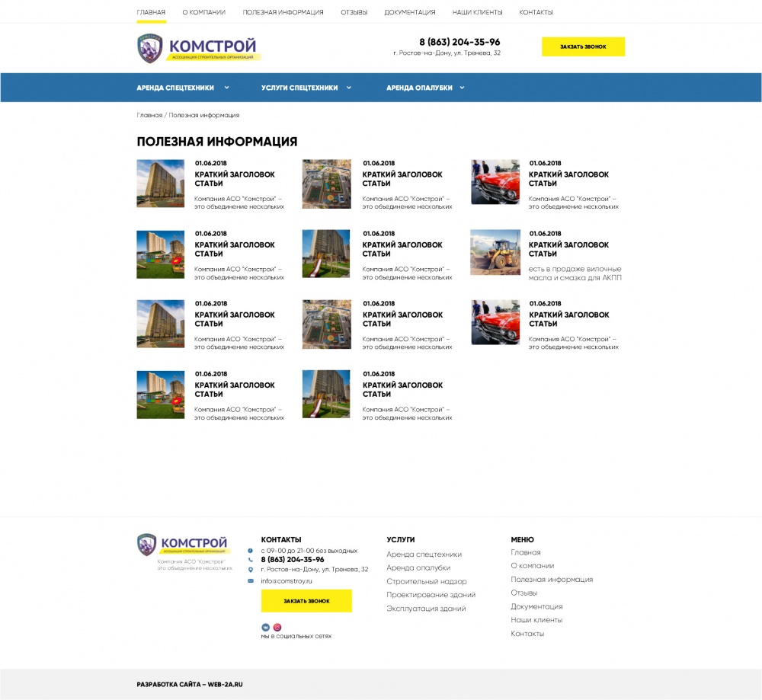Open the VK social network icon

pos(266,627)
